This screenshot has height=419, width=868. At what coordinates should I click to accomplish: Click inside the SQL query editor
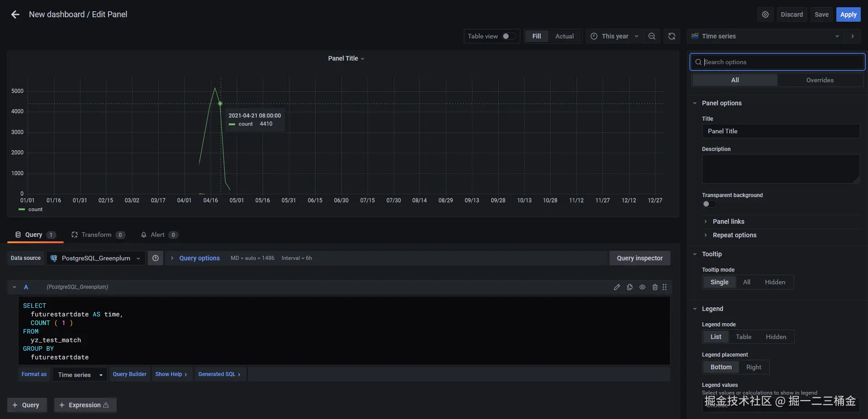click(344, 331)
